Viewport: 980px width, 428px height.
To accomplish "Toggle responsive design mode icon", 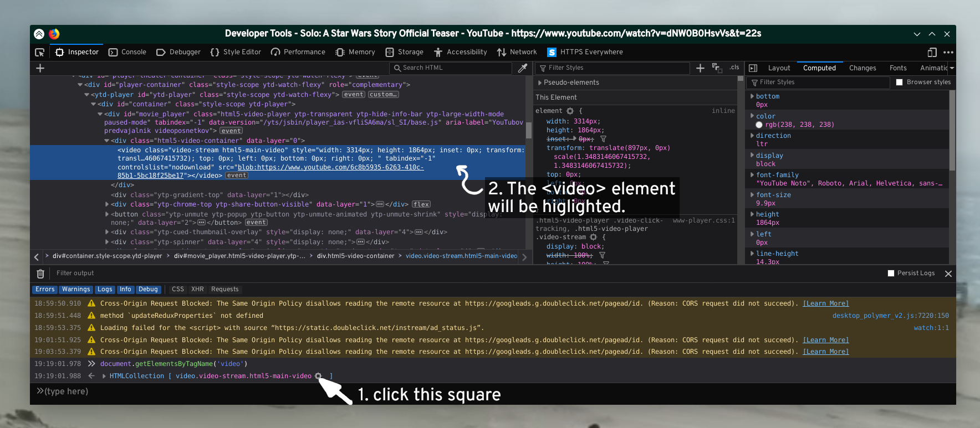I will [932, 52].
